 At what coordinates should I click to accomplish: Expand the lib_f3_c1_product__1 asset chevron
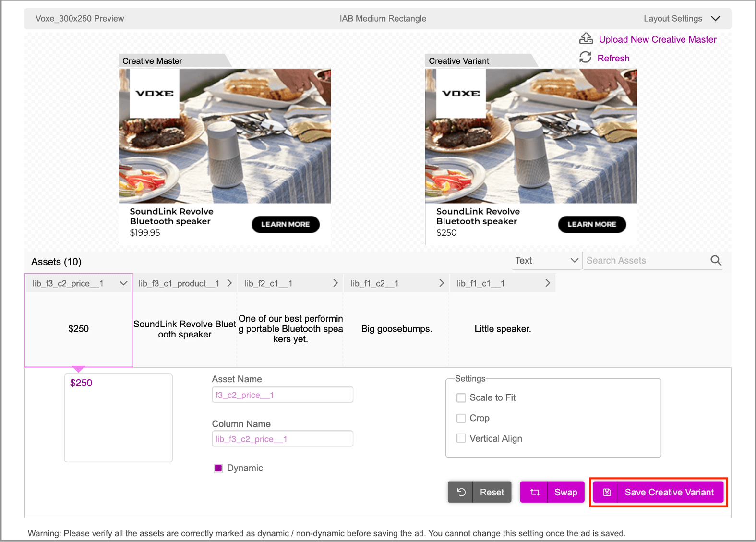coord(229,283)
